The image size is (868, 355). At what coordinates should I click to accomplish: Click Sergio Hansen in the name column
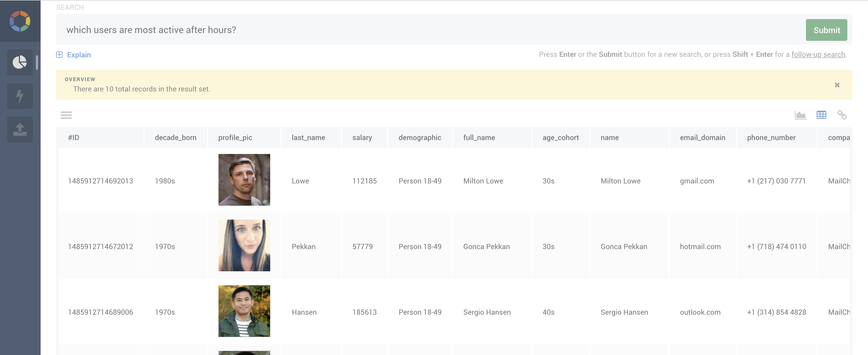click(624, 312)
